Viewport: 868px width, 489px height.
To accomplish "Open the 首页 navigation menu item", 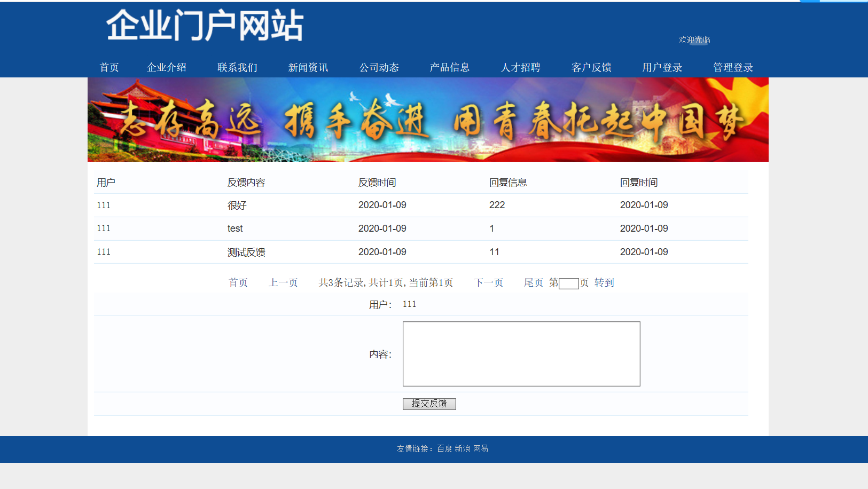I will click(x=109, y=67).
